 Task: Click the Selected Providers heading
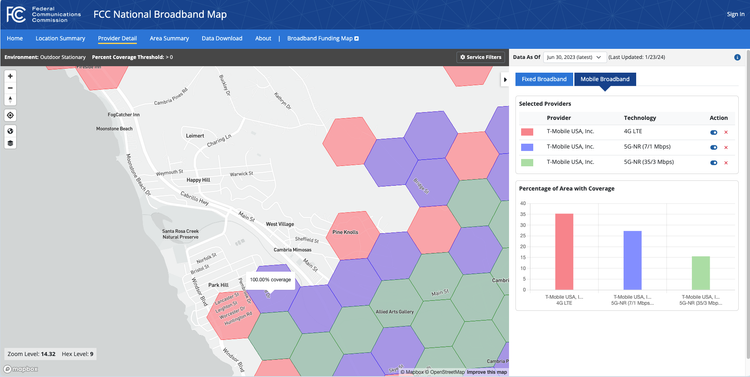point(545,104)
